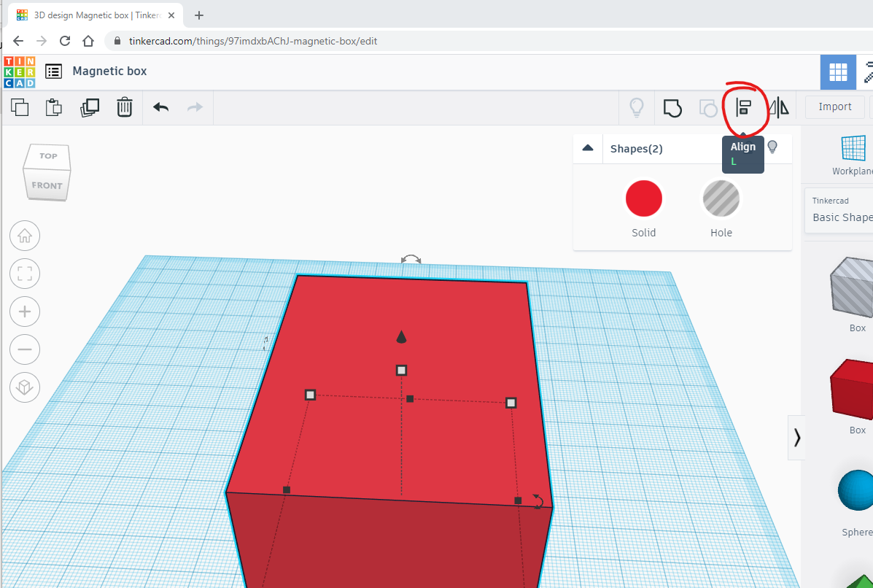Select the Solid material option
Image resolution: width=873 pixels, height=588 pixels.
pos(643,198)
